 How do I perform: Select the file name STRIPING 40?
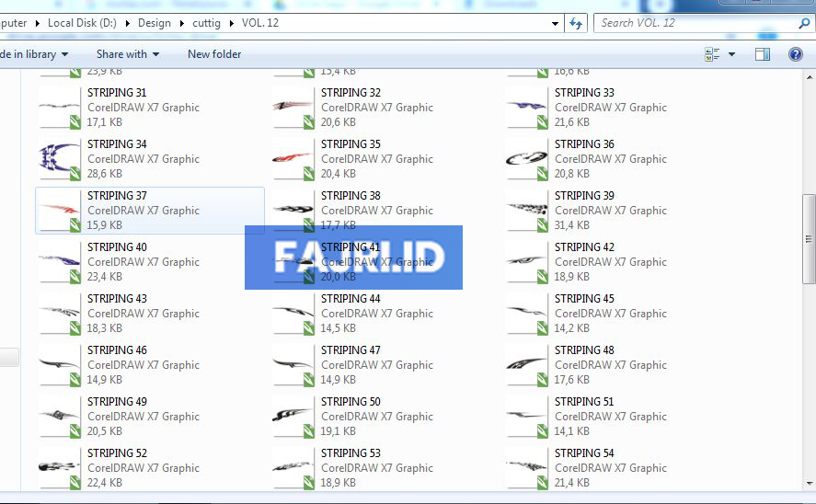point(117,247)
